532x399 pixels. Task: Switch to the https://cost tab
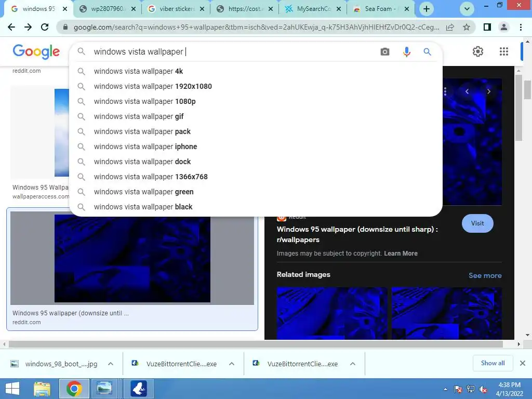[x=245, y=9]
